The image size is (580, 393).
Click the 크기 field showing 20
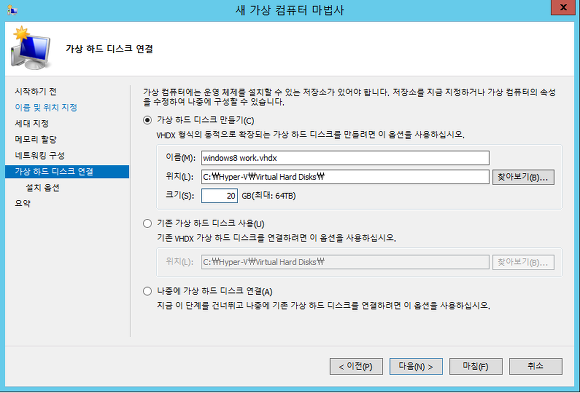point(219,196)
